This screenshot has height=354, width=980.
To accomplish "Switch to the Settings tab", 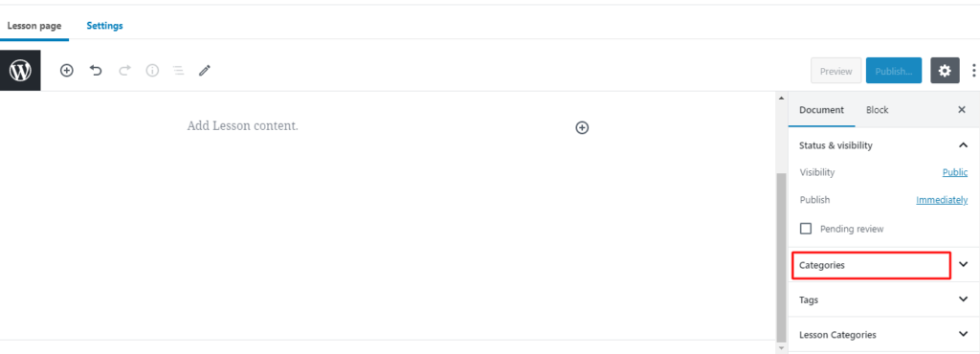I will coord(104,26).
